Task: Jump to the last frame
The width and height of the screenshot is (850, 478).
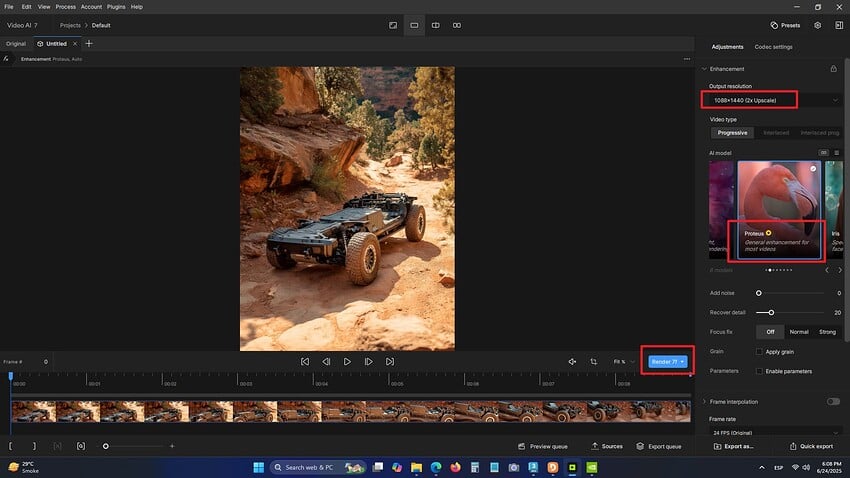Action: pyautogui.click(x=390, y=361)
